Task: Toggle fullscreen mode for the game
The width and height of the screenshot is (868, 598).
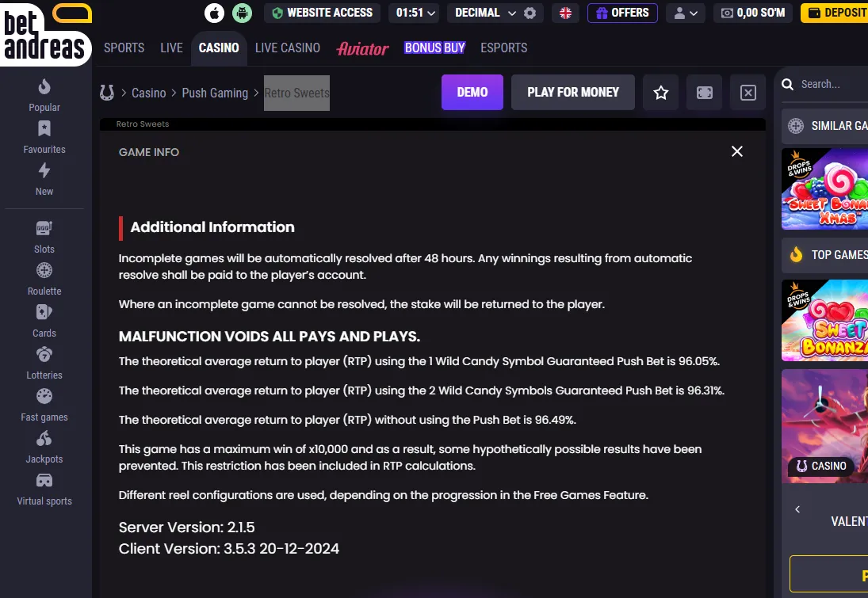Action: coord(704,93)
